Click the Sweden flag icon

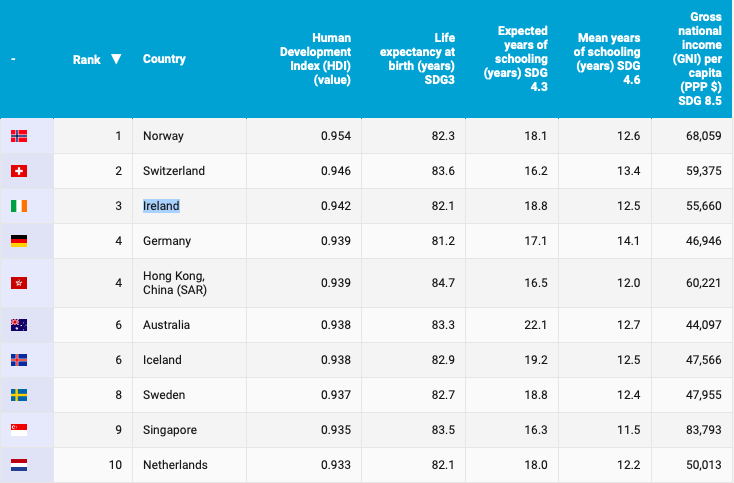(19, 395)
